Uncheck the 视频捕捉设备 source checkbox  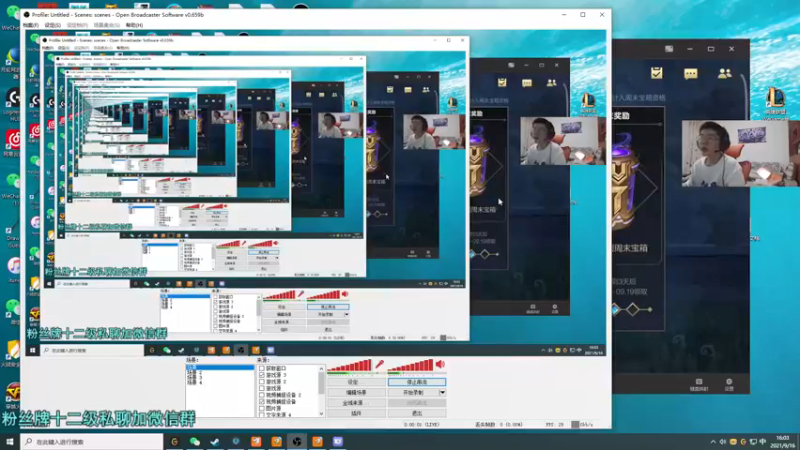click(262, 402)
